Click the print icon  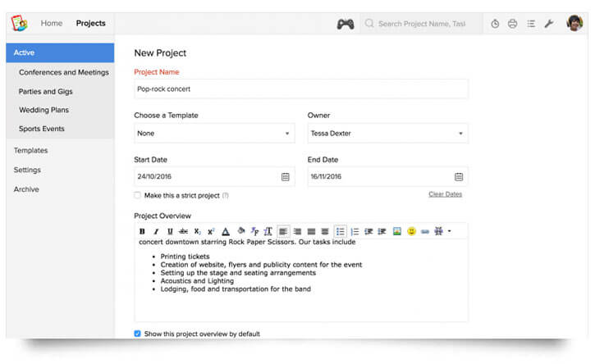pyautogui.click(x=513, y=24)
